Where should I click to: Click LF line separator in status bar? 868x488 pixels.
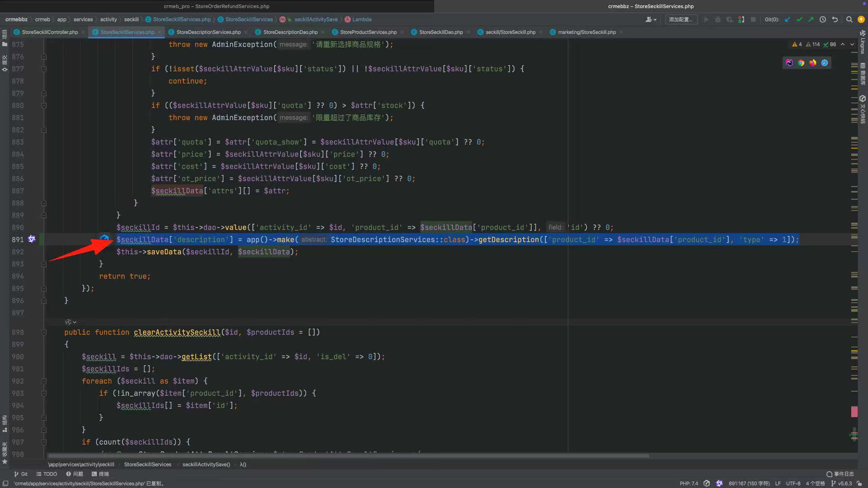click(778, 483)
